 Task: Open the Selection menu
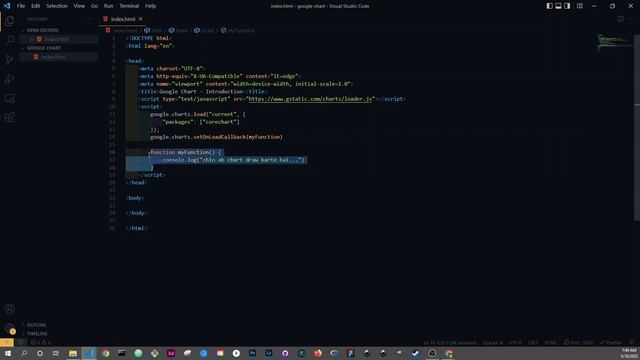[x=57, y=6]
